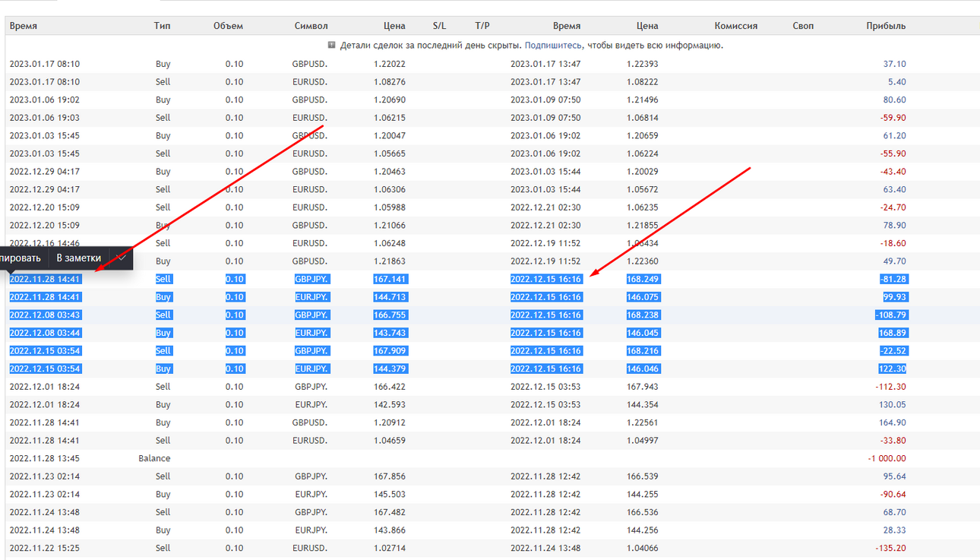Click the 'Комиссия' column header
Image resolution: width=980 pixels, height=560 pixels.
point(736,26)
